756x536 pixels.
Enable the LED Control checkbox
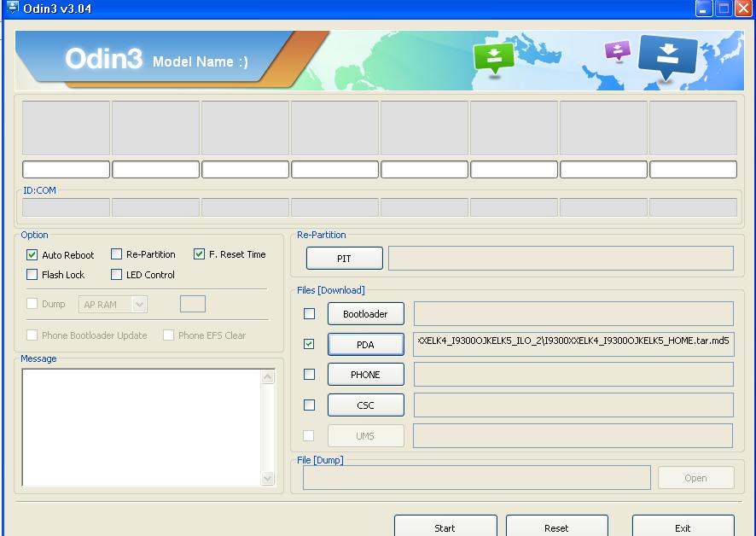[x=116, y=275]
